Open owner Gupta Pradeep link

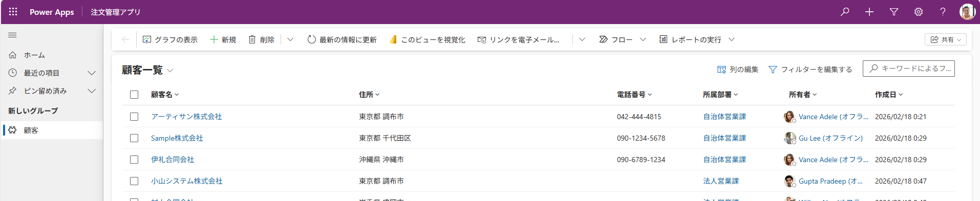click(x=830, y=181)
